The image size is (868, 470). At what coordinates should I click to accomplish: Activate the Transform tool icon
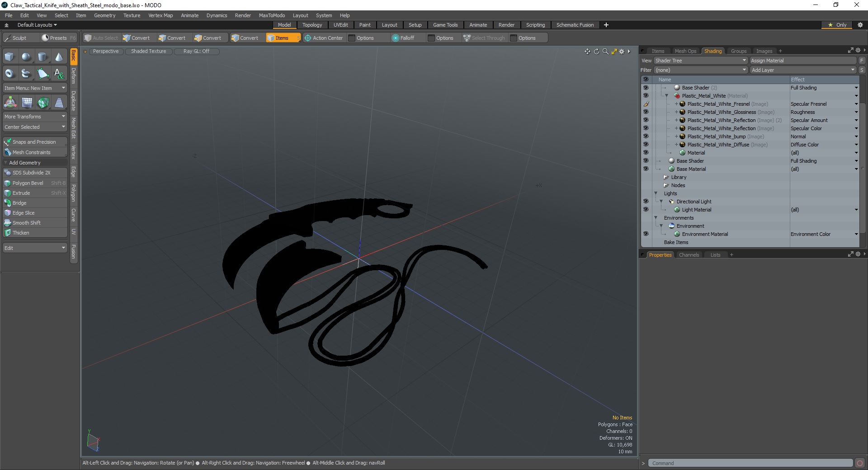10,103
